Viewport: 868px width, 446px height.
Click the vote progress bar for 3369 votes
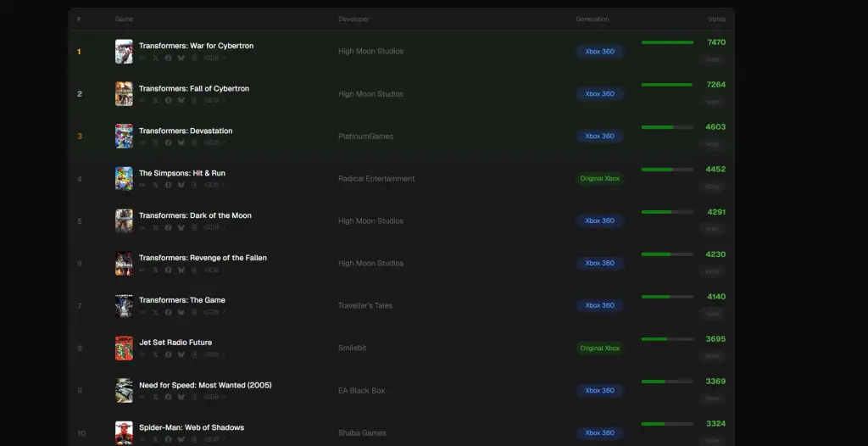click(x=668, y=382)
